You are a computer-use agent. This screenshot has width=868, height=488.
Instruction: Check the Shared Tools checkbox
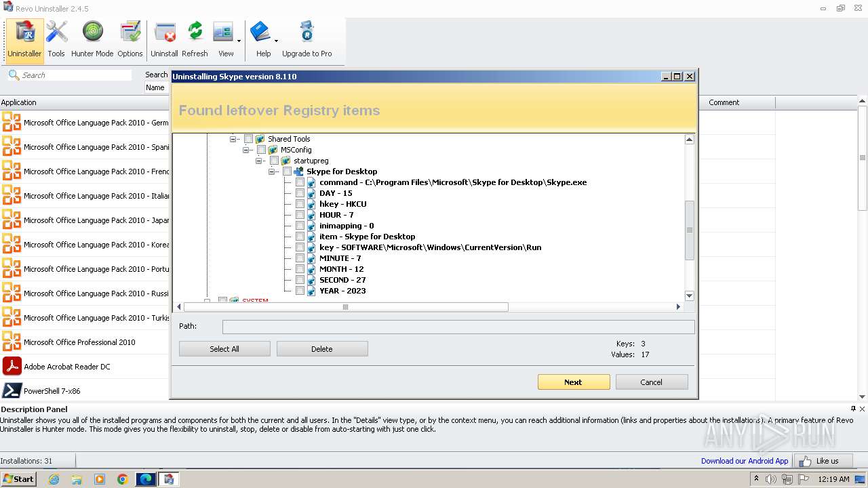[x=248, y=139]
